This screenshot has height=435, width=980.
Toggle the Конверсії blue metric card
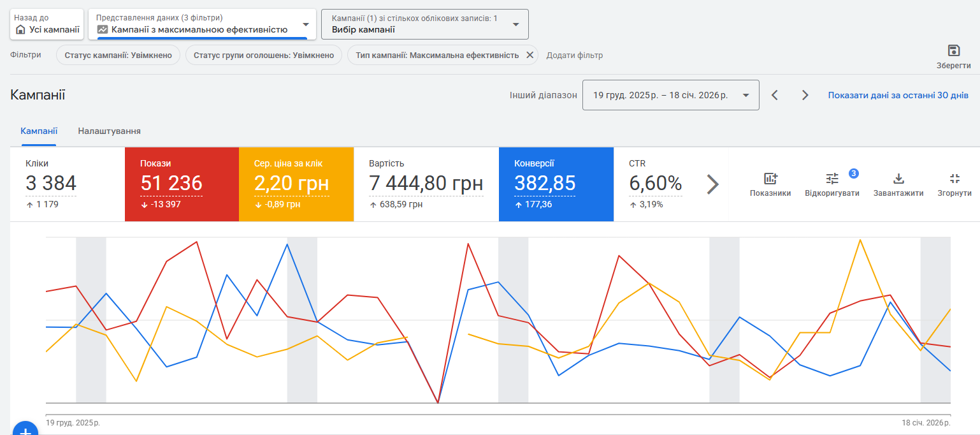(556, 184)
